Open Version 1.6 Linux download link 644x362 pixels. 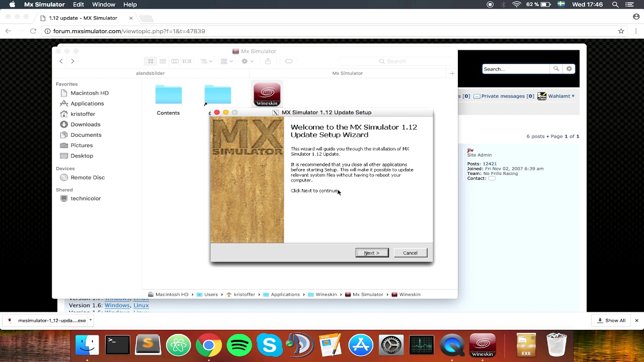click(x=141, y=305)
